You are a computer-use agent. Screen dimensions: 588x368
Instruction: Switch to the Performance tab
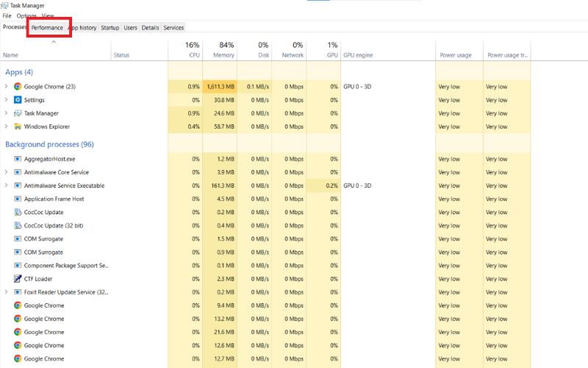47,27
